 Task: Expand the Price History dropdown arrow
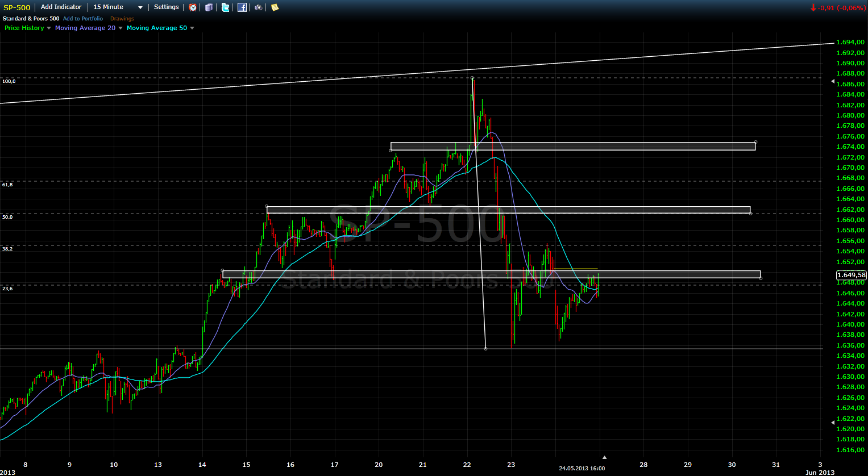[49, 28]
